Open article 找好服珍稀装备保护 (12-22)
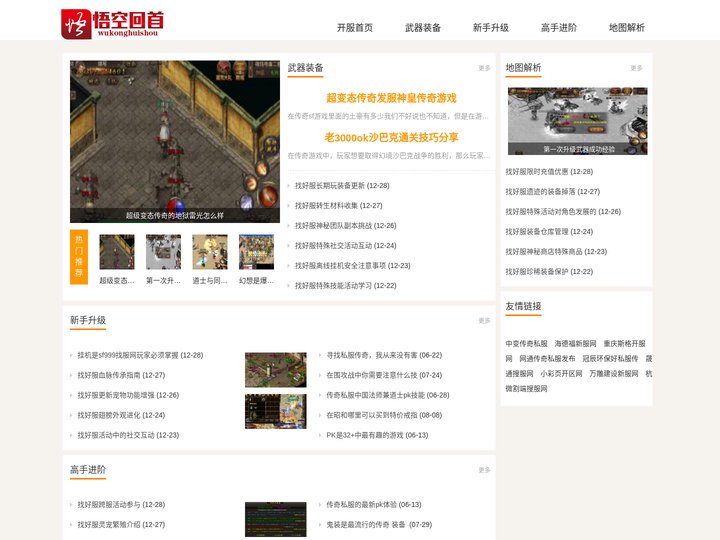Image resolution: width=720 pixels, height=540 pixels. pyautogui.click(x=549, y=271)
